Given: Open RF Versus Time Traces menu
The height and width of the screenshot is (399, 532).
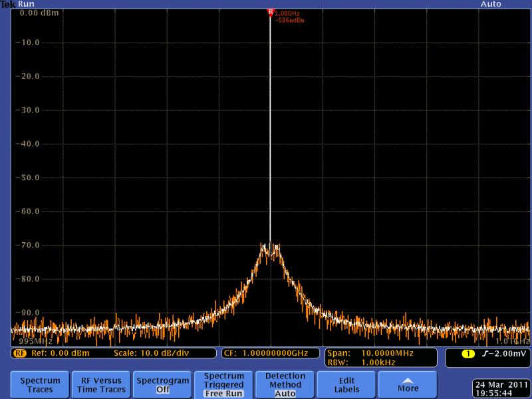Looking at the screenshot, I should (x=101, y=385).
